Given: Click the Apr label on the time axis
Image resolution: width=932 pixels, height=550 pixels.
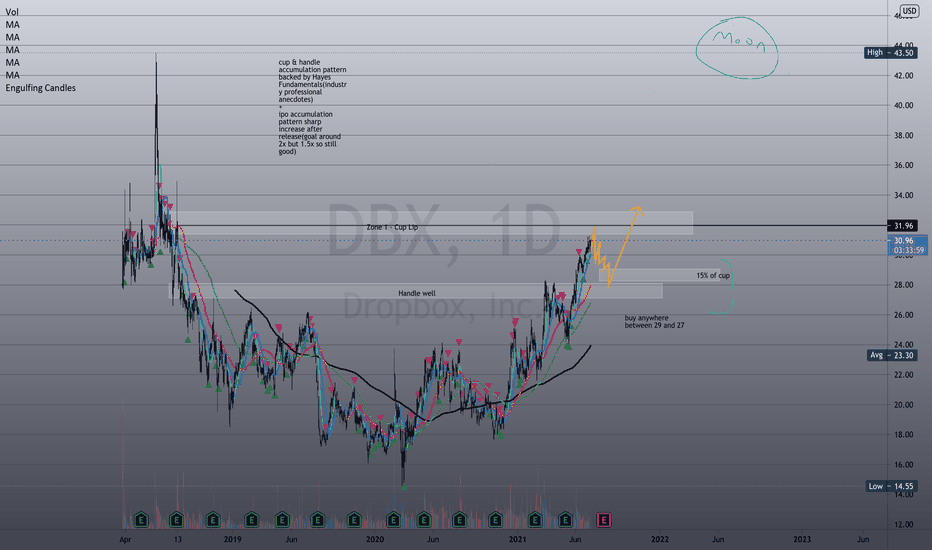Looking at the screenshot, I should point(125,540).
